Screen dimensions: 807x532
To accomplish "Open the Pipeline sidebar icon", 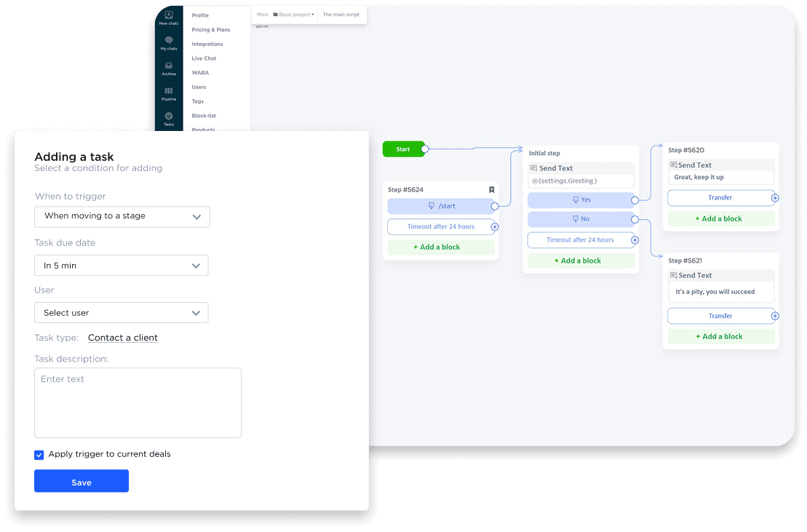I will pos(168,94).
